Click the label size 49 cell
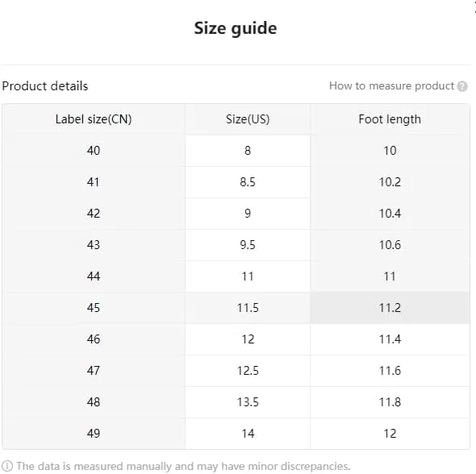This screenshot has height=474, width=476. tap(94, 434)
